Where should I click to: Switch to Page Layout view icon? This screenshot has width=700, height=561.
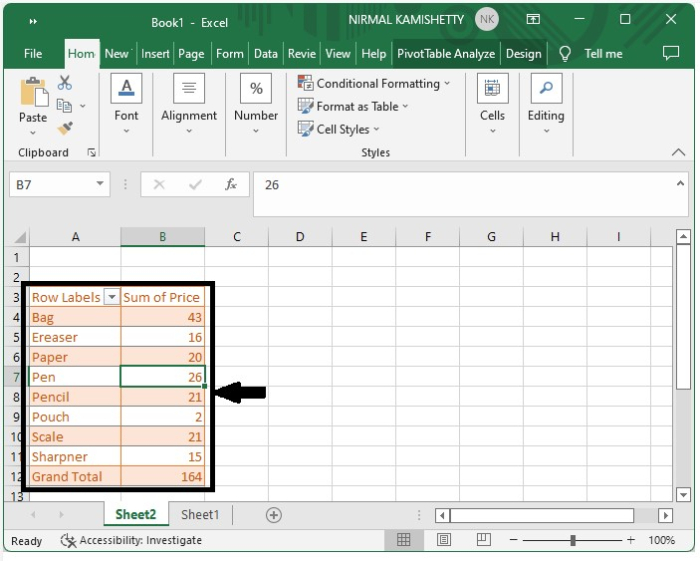(444, 540)
